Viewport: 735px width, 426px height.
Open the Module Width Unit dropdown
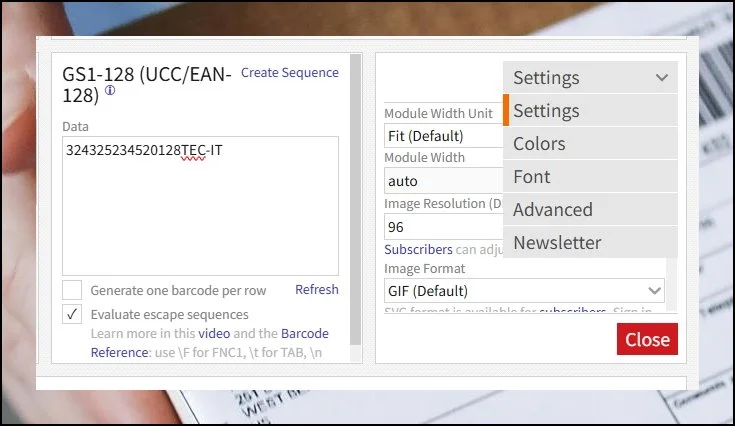[x=443, y=136]
